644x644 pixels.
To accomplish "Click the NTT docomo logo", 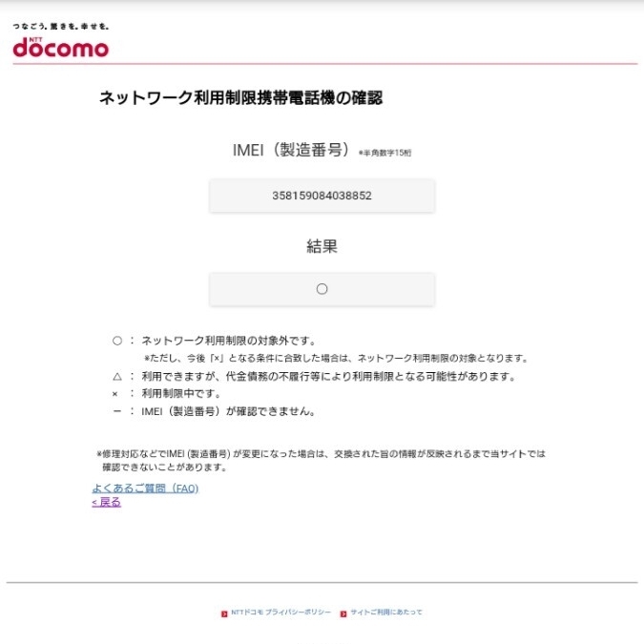I will click(61, 47).
